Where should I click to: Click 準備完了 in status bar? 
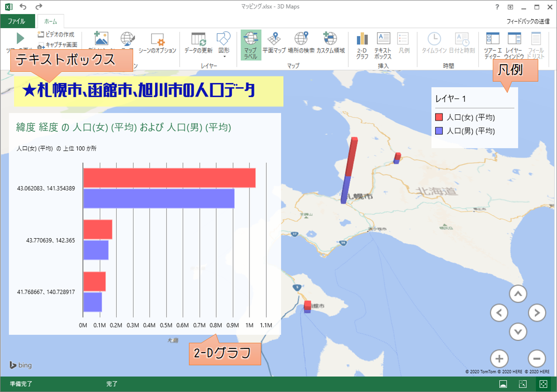pyautogui.click(x=21, y=384)
